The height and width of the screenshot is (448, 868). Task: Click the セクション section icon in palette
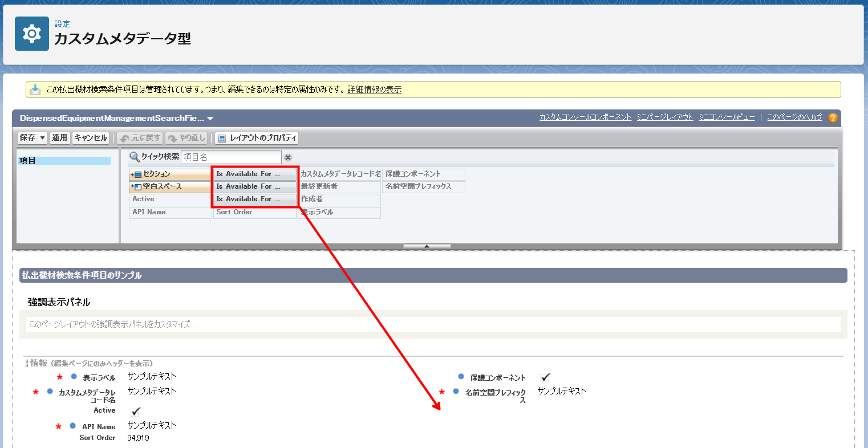[x=137, y=174]
